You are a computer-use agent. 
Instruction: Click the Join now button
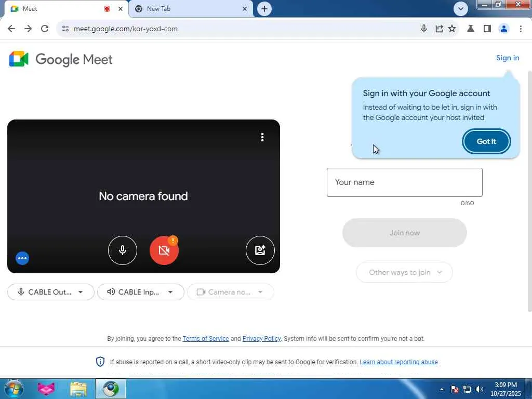tap(404, 233)
